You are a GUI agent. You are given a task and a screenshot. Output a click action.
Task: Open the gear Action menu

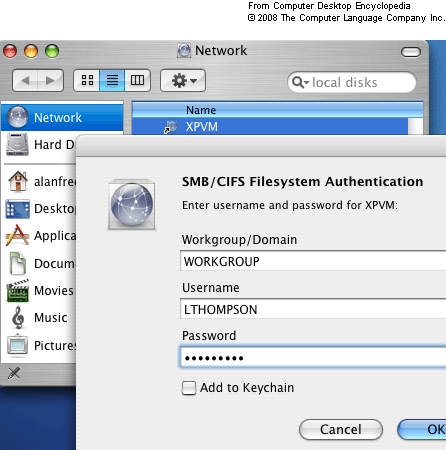click(x=183, y=80)
